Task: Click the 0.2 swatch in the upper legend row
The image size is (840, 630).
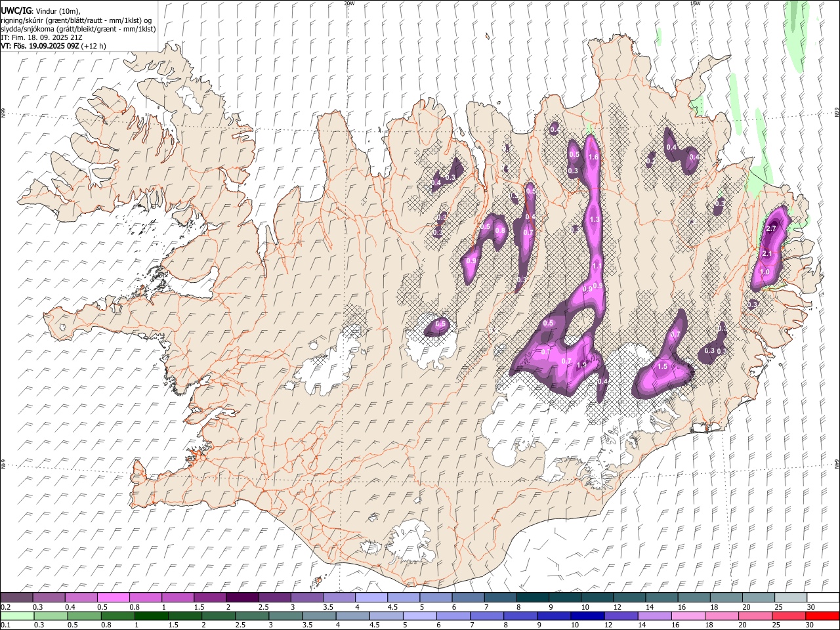Action: (17, 598)
